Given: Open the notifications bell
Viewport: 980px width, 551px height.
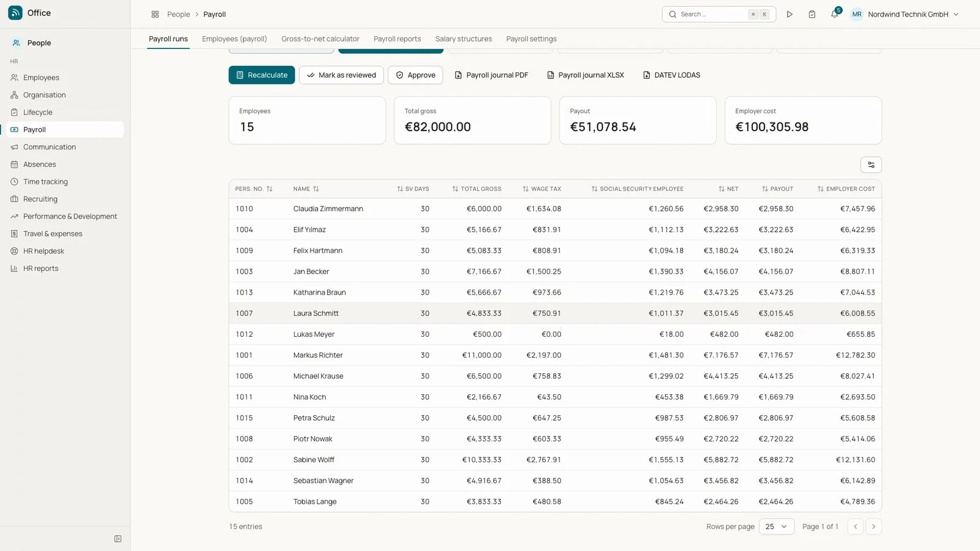Looking at the screenshot, I should point(834,14).
